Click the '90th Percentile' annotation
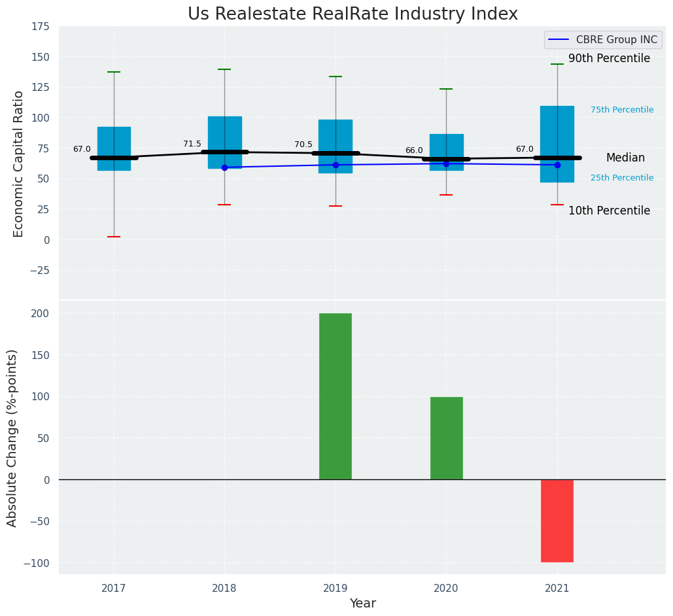Image resolution: width=673 pixels, height=616 pixels. [609, 58]
